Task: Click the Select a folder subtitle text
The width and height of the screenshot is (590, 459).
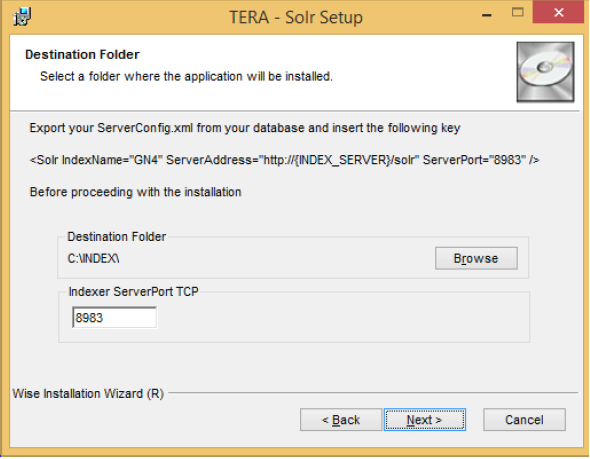Action: click(186, 77)
